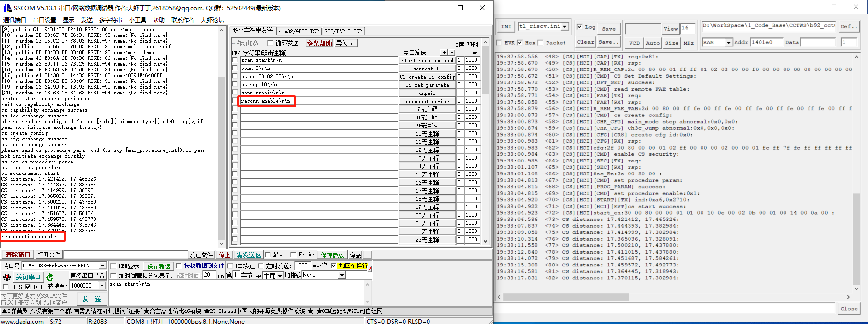The height and width of the screenshot is (324, 868).
Task: Open the 串口设置 menu
Action: tap(45, 20)
